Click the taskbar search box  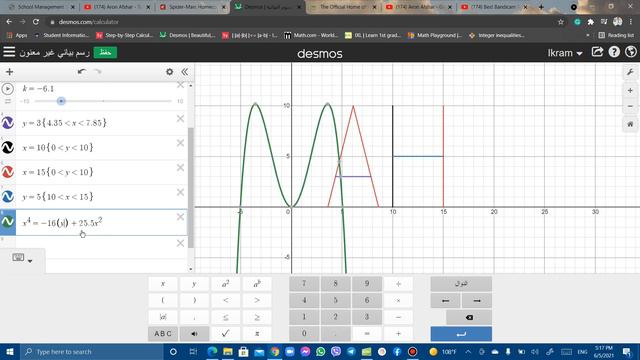pos(91,351)
